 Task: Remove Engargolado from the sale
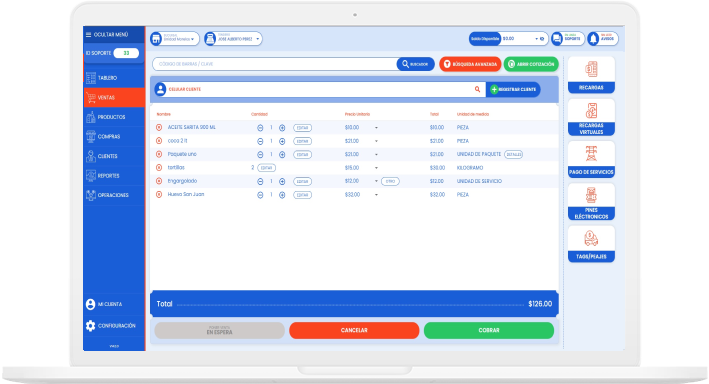tap(159, 181)
